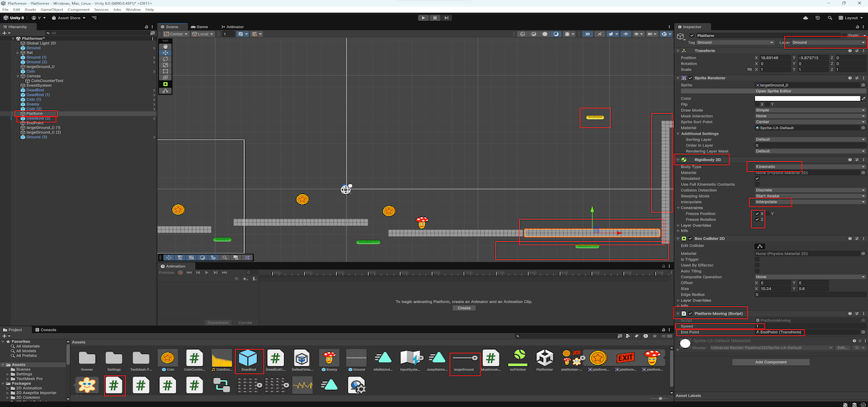868x407 pixels.
Task: Open the Interpolate dropdown
Action: coord(810,202)
